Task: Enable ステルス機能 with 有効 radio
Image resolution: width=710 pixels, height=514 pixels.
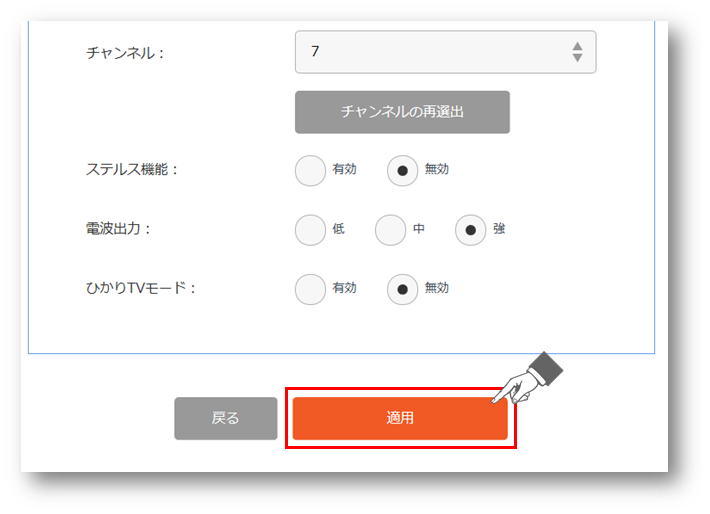Action: [x=310, y=171]
